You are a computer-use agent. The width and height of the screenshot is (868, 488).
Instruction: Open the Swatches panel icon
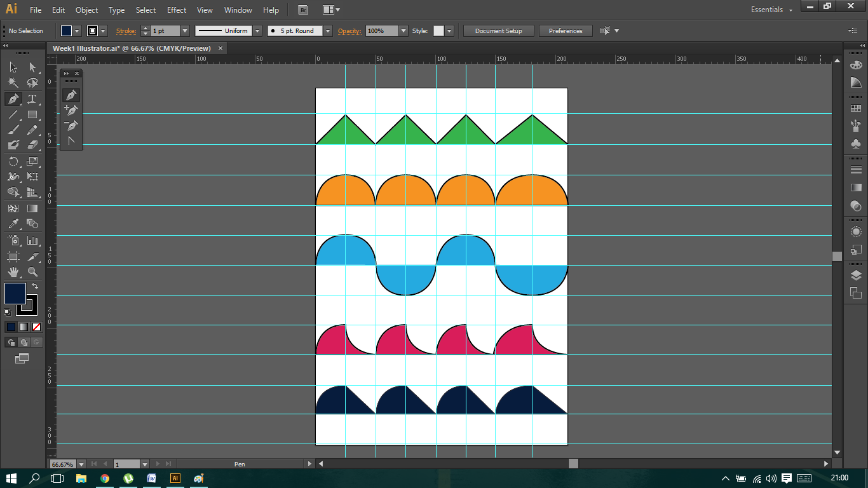click(x=856, y=109)
